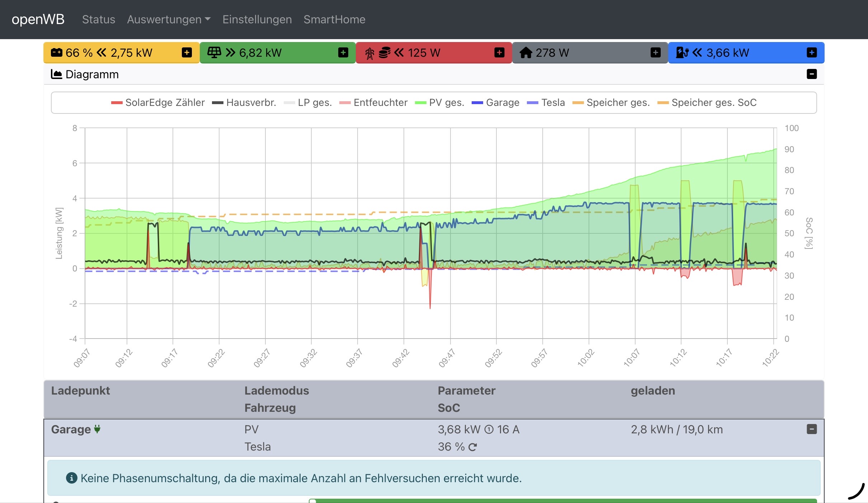868x503 pixels.
Task: Click the openWB brand link
Action: pyautogui.click(x=38, y=19)
